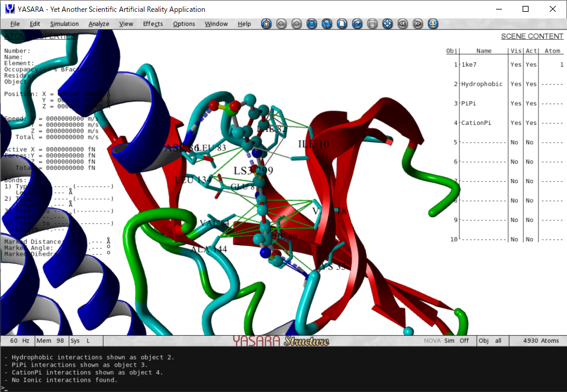
Task: Open a new scene via blank page icon
Action: pyautogui.click(x=342, y=24)
